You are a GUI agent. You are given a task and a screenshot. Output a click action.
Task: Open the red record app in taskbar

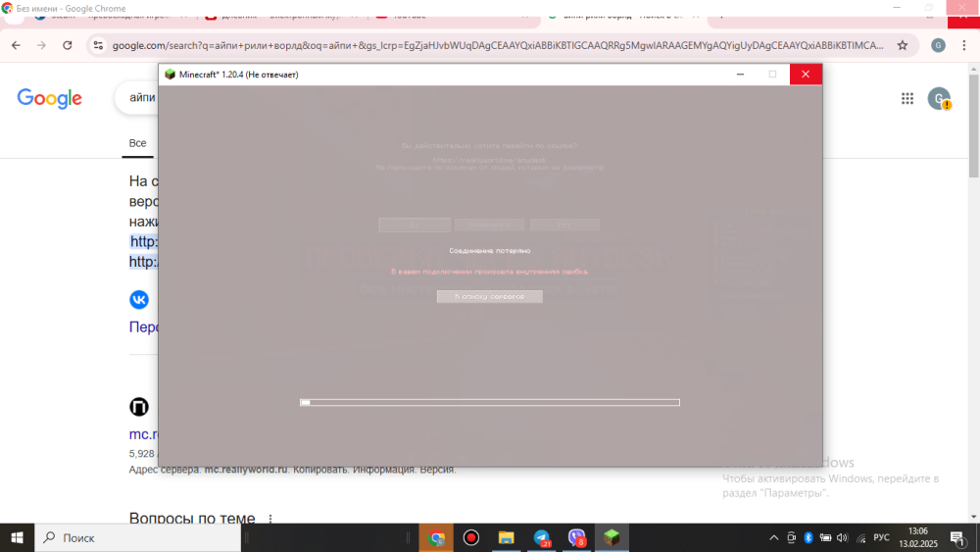pyautogui.click(x=471, y=537)
